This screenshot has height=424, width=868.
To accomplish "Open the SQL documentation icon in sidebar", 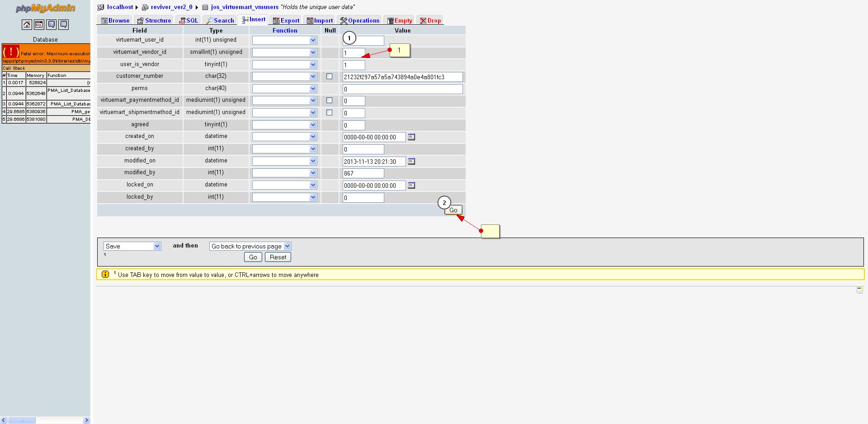I will click(x=64, y=24).
